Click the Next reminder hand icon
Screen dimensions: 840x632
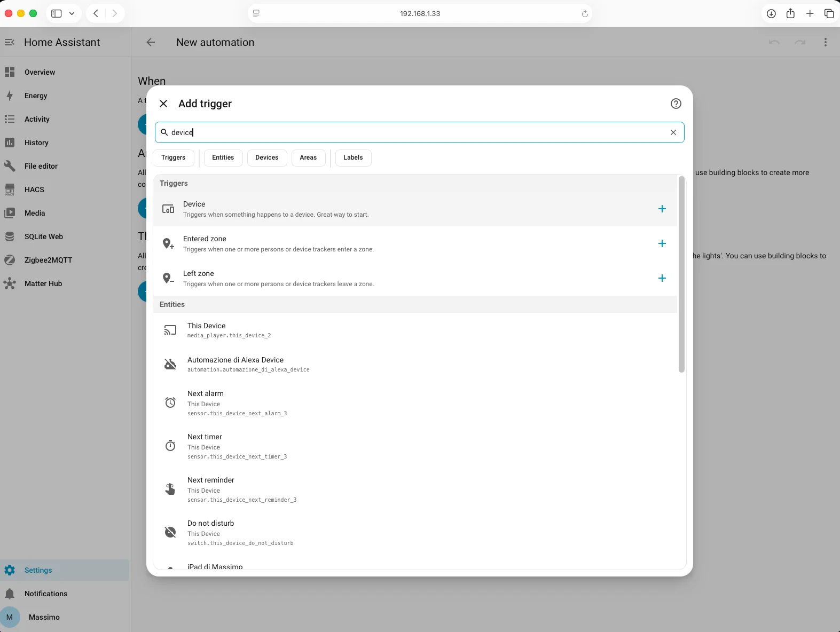pyautogui.click(x=170, y=489)
